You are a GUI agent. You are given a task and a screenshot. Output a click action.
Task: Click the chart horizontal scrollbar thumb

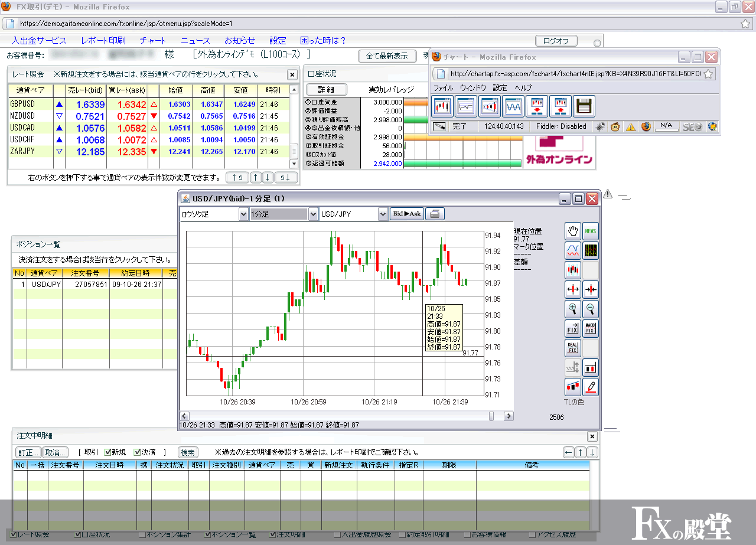pos(491,416)
